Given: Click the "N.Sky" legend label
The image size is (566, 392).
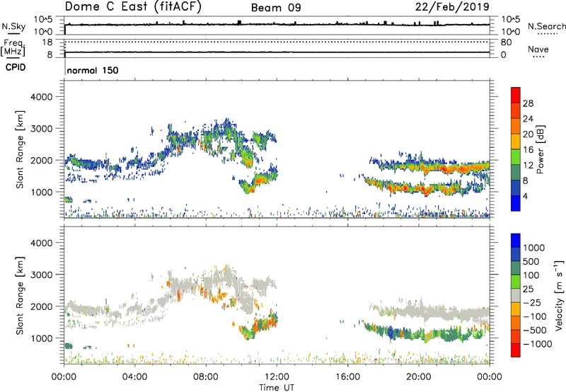Looking at the screenshot, I should 13,26.
